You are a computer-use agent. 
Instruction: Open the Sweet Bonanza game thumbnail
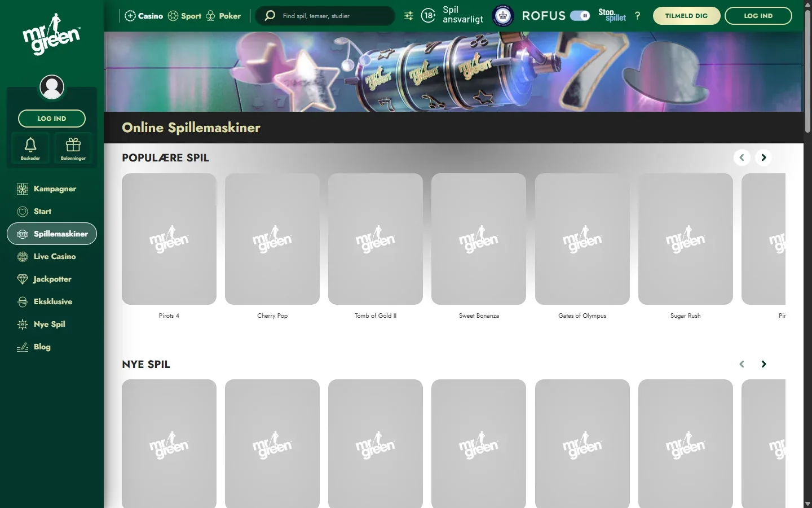[x=479, y=239]
